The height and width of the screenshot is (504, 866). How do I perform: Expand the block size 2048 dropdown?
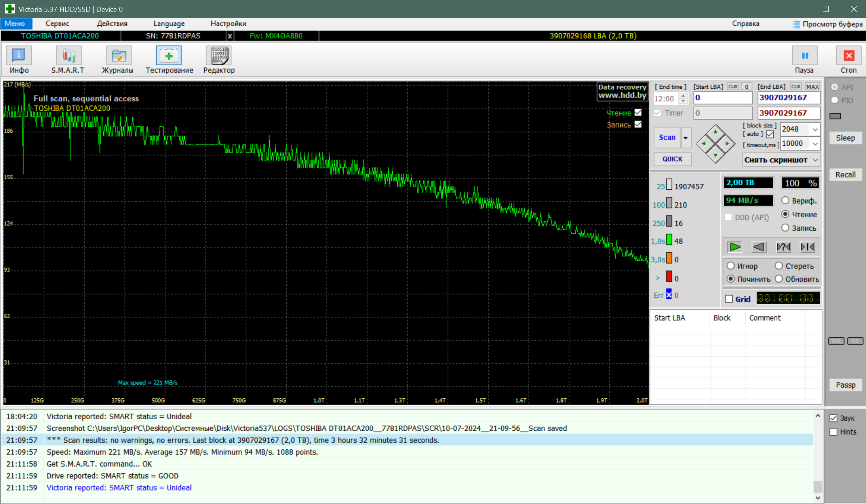(x=815, y=129)
